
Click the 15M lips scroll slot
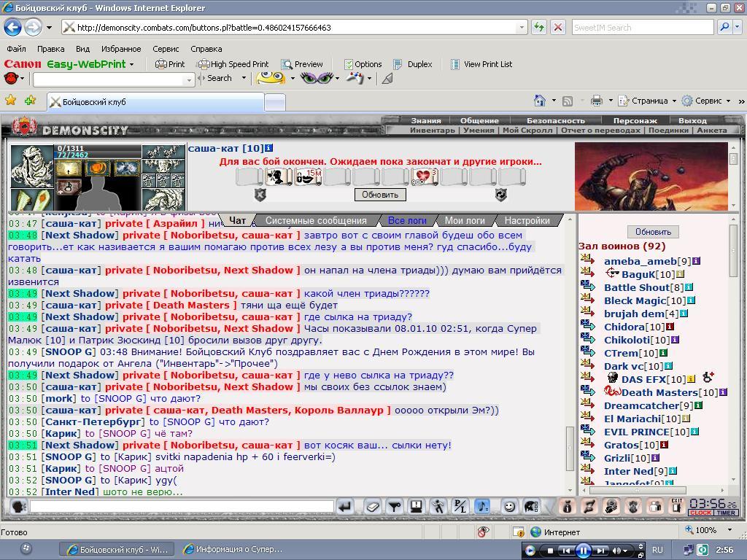[309, 176]
